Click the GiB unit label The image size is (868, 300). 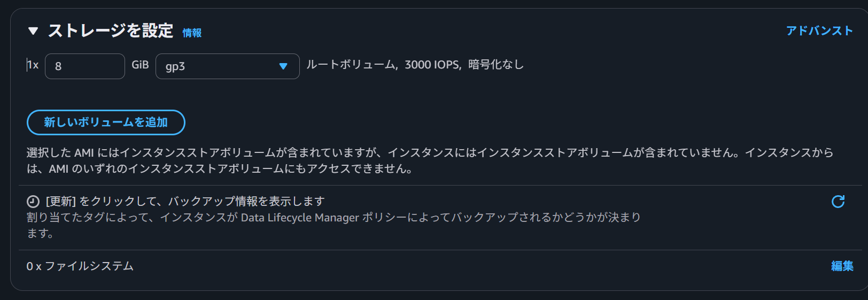click(140, 65)
